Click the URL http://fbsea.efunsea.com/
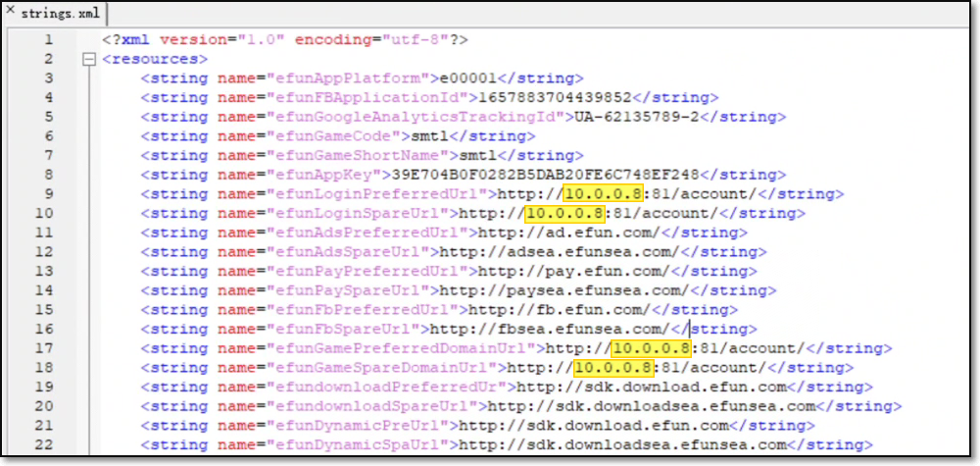Screen dimensions: 980x466 [x=550, y=330]
